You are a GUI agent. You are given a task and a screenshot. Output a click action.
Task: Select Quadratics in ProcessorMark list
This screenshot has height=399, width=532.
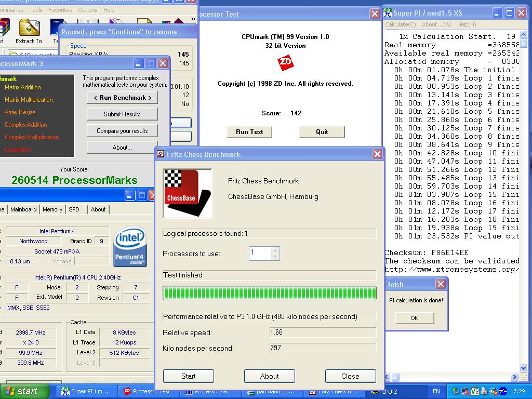[x=18, y=150]
